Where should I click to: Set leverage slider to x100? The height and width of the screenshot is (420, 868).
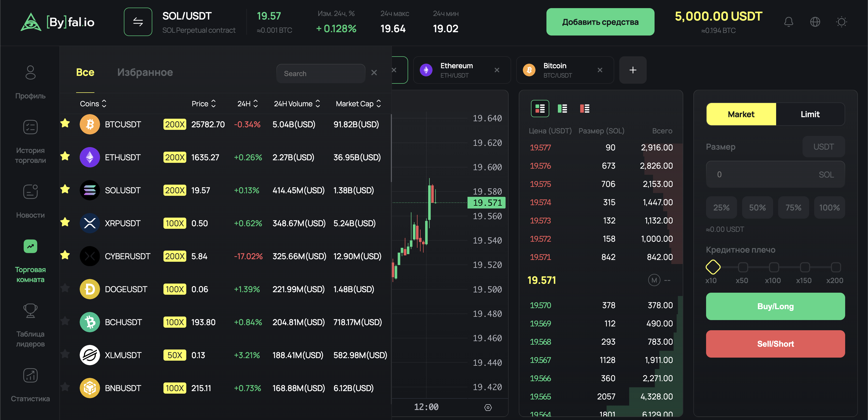pos(774,267)
